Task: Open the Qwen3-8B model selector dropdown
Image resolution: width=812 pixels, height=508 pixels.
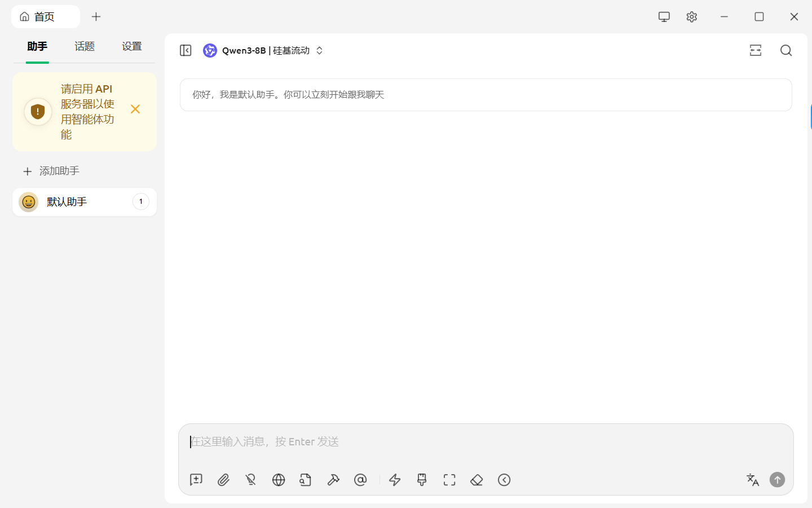Action: [263, 50]
